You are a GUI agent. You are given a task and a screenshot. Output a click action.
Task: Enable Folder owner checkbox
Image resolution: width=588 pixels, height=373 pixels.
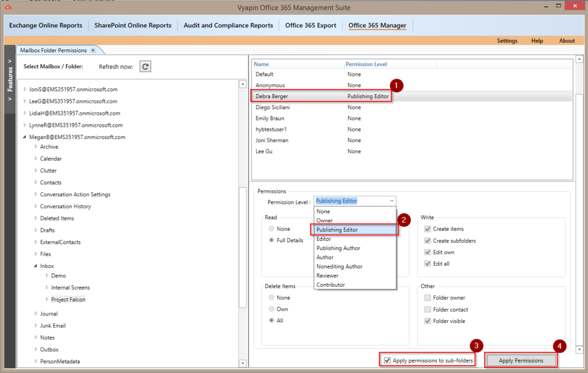[427, 298]
